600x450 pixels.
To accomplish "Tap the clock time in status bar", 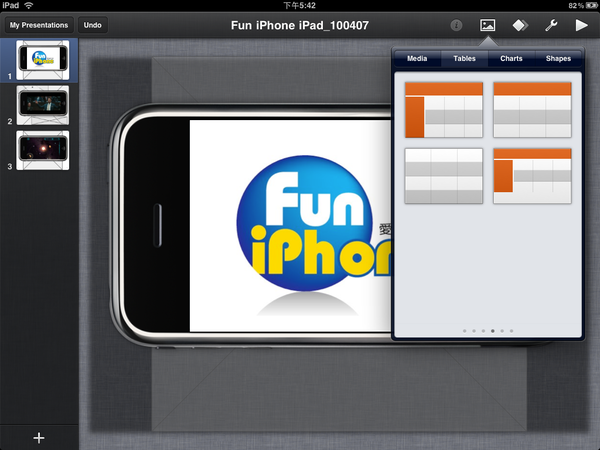I will pyautogui.click(x=299, y=5).
